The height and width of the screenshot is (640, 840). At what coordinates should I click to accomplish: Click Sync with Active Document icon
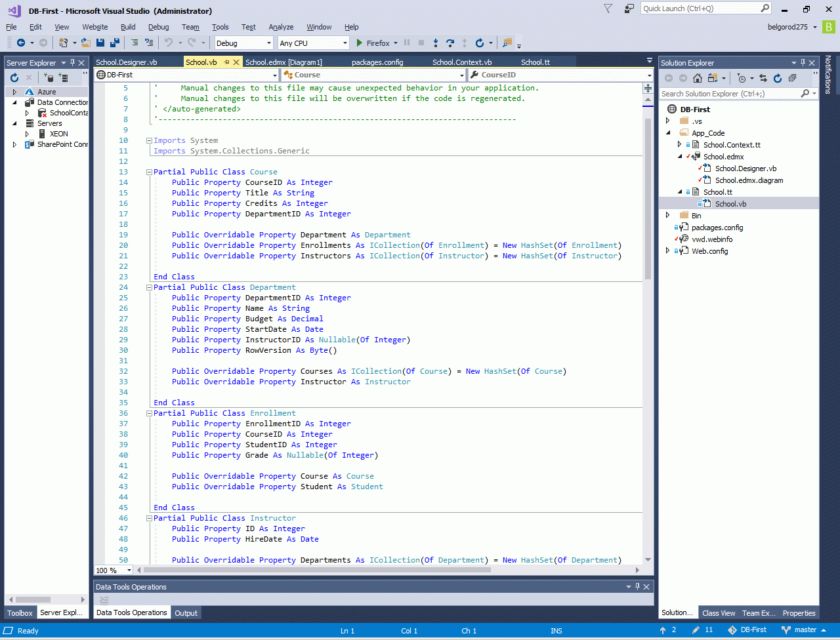pyautogui.click(x=763, y=78)
